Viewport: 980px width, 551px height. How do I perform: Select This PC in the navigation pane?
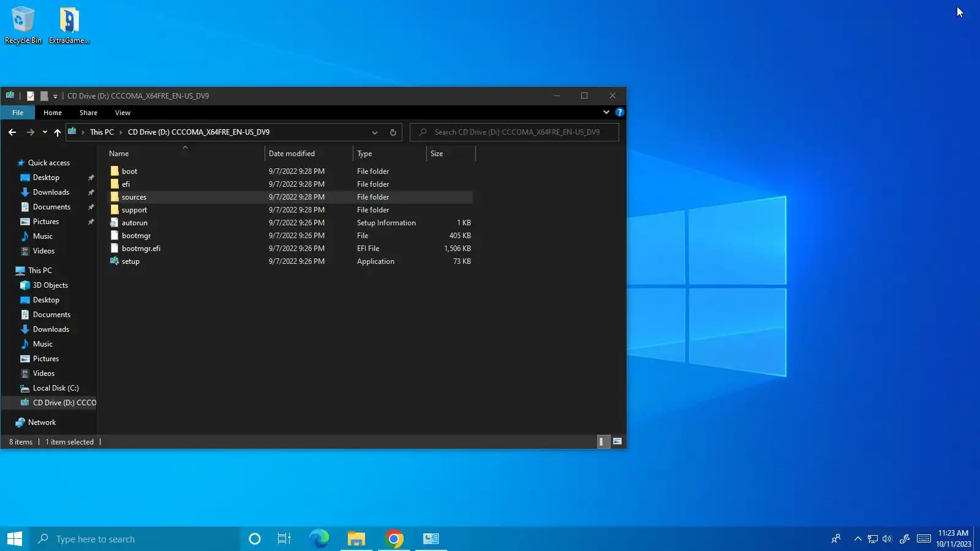pyautogui.click(x=40, y=271)
